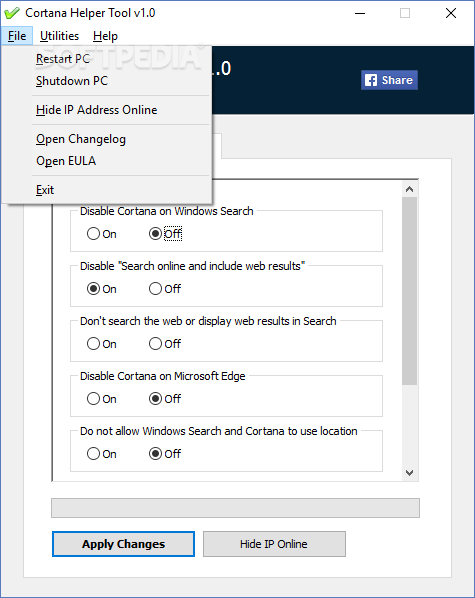Minimize the Cortana Helper Tool window
The height and width of the screenshot is (598, 475).
coord(360,13)
